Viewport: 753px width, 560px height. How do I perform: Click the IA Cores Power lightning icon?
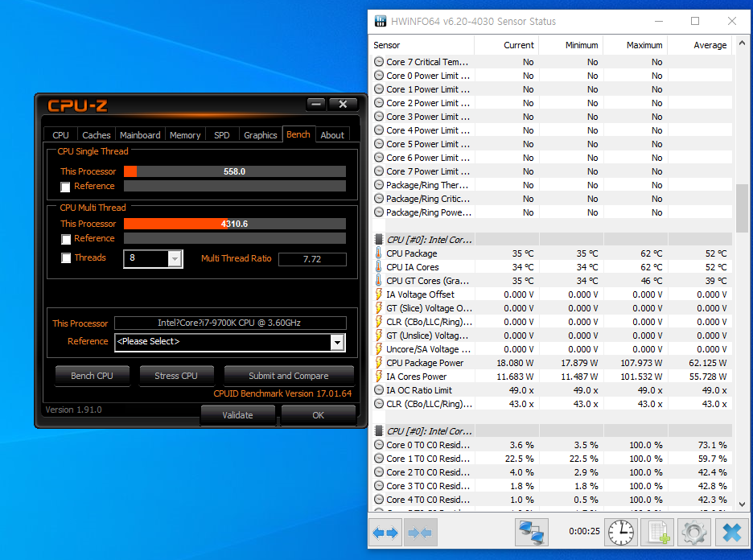378,377
